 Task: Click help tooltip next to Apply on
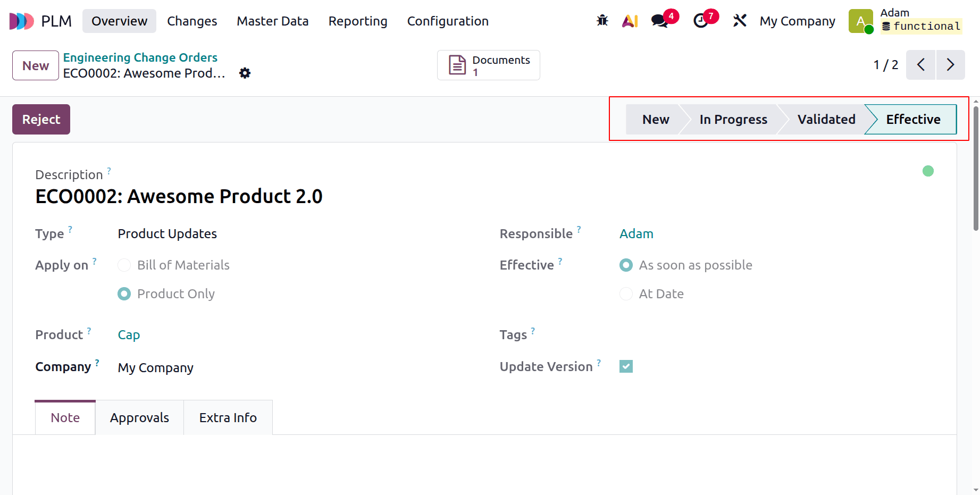point(95,261)
